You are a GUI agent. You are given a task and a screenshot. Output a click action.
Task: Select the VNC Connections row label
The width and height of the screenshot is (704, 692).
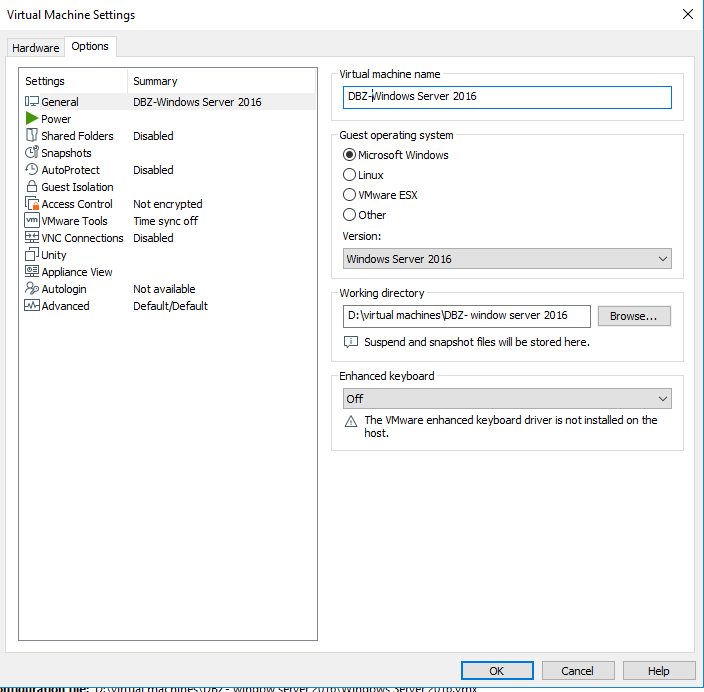click(82, 238)
